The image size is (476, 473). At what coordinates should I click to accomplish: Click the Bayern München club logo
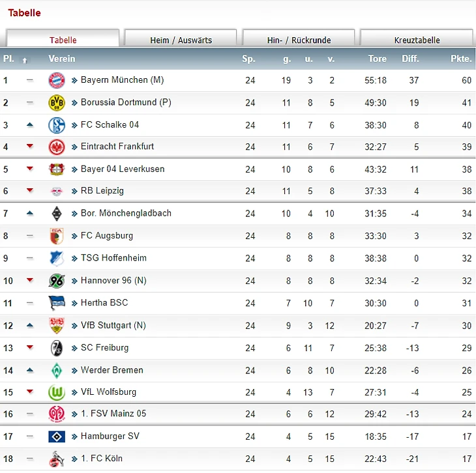[57, 81]
